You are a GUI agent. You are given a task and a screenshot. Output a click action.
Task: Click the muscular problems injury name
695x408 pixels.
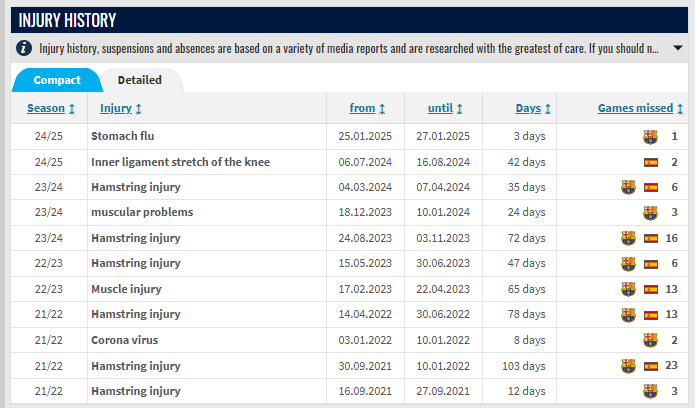142,212
